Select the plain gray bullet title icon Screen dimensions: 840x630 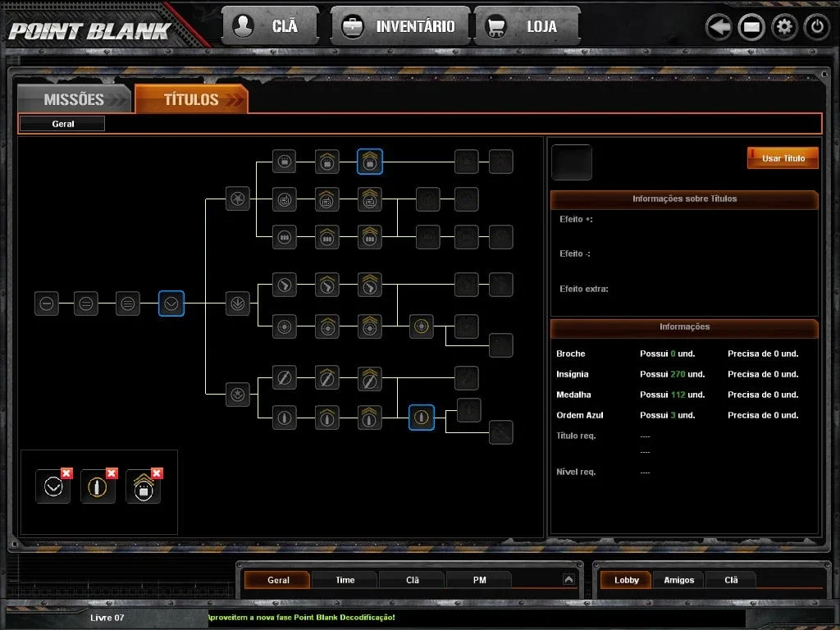pos(285,418)
